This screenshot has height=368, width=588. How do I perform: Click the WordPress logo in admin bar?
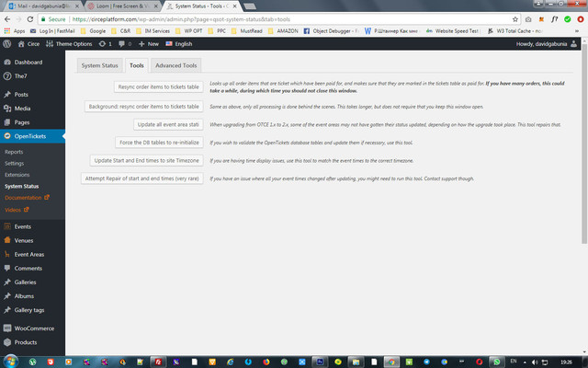pyautogui.click(x=6, y=44)
